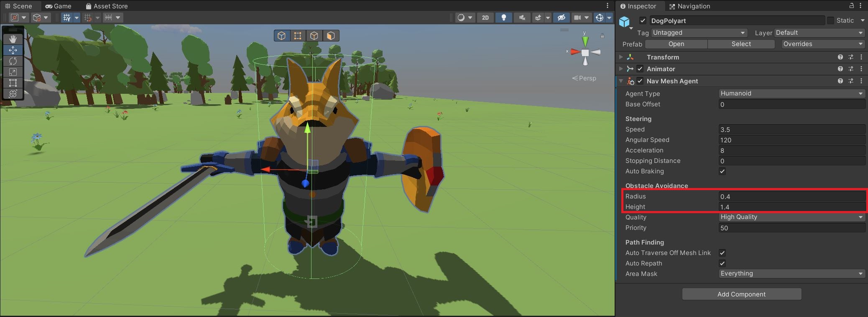Image resolution: width=868 pixels, height=317 pixels.
Task: Click the green Y axis cone on gizmo
Action: point(585,41)
